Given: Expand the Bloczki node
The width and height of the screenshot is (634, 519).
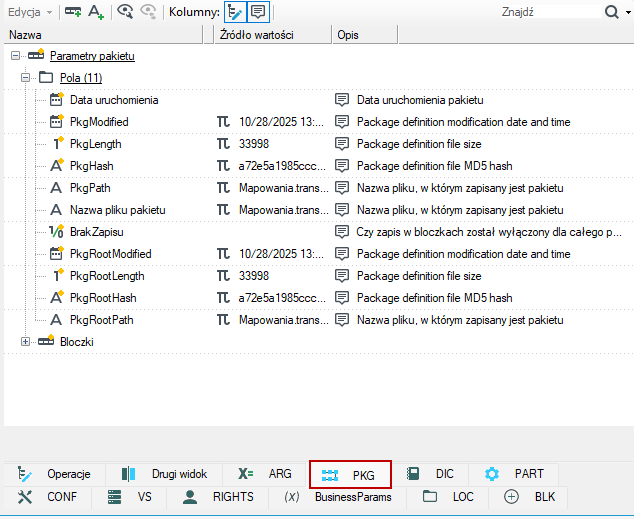Looking at the screenshot, I should [25, 342].
